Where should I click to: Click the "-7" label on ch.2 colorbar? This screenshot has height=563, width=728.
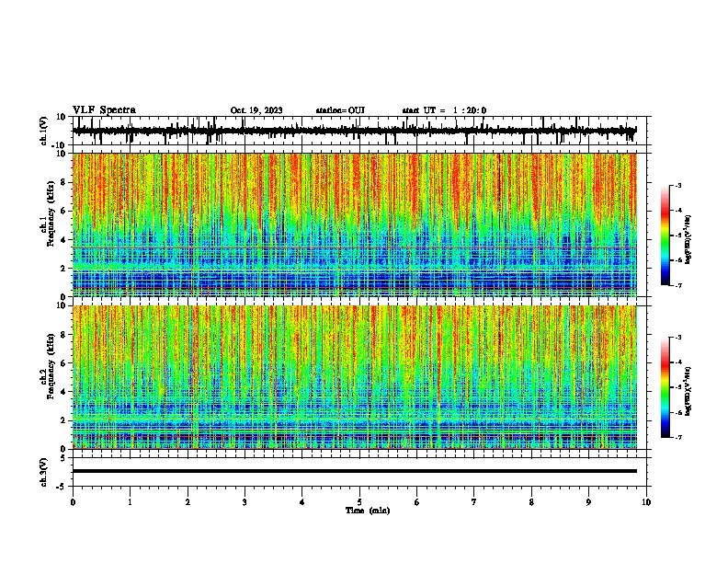click(677, 437)
